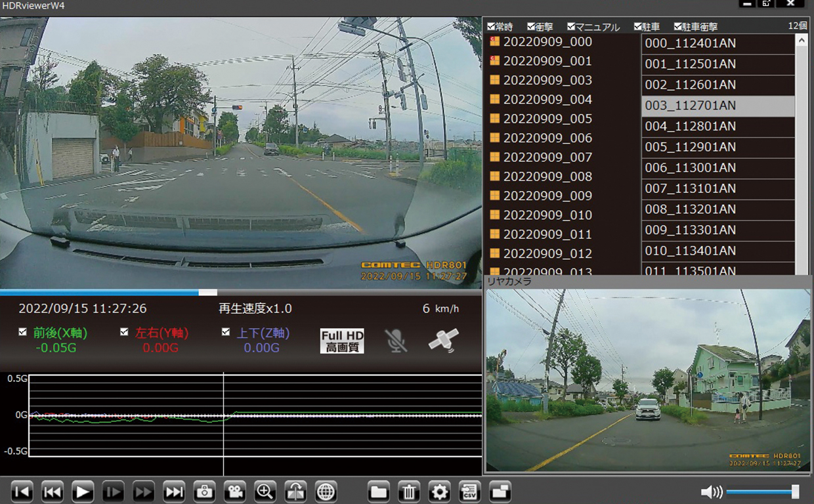814x504 pixels.
Task: Disable the 上下(Z軸) graph checkbox
Action: click(226, 332)
